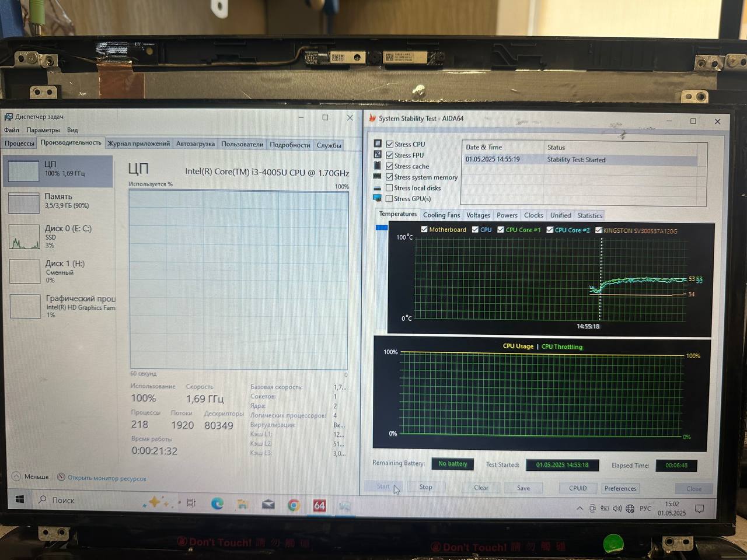Click the volume icon in system tray
This screenshot has height=560, width=747.
617,509
